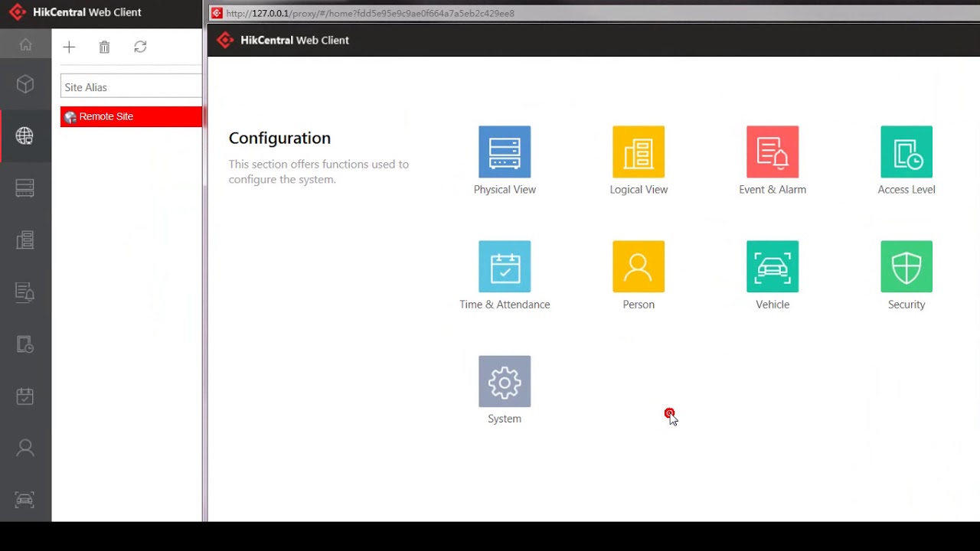Open the Time & Attendance tile
The width and height of the screenshot is (980, 551).
[505, 266]
